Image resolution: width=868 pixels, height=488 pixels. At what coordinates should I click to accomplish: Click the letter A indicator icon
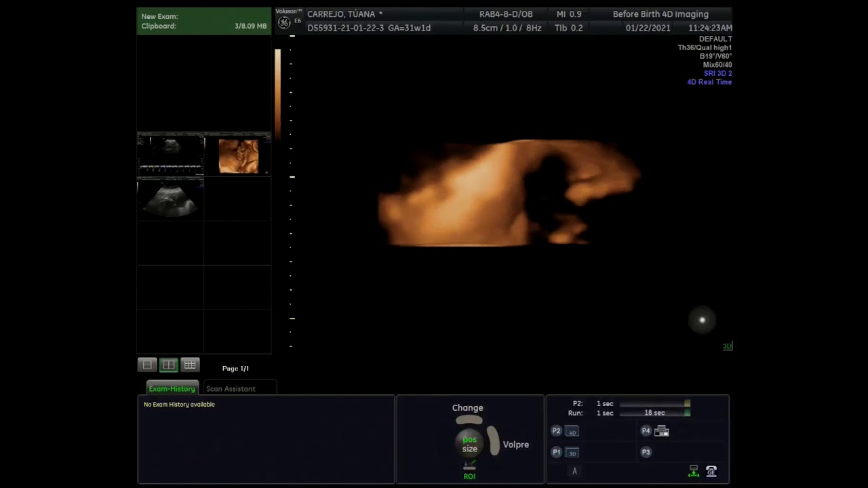(574, 471)
